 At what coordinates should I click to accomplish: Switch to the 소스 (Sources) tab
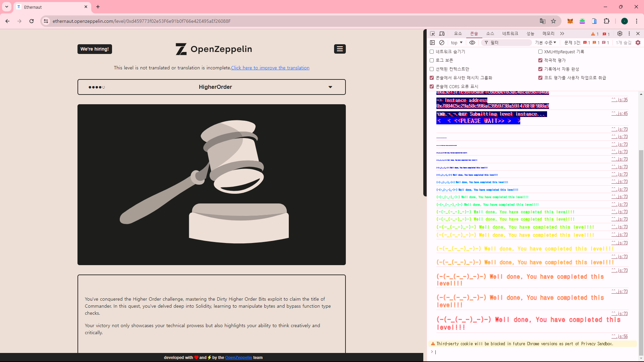[x=490, y=34]
